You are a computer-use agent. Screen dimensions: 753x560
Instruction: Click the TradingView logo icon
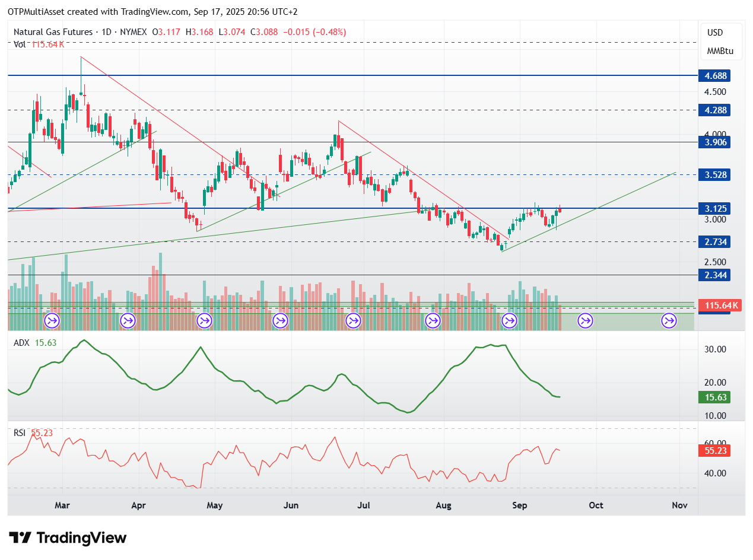21,538
